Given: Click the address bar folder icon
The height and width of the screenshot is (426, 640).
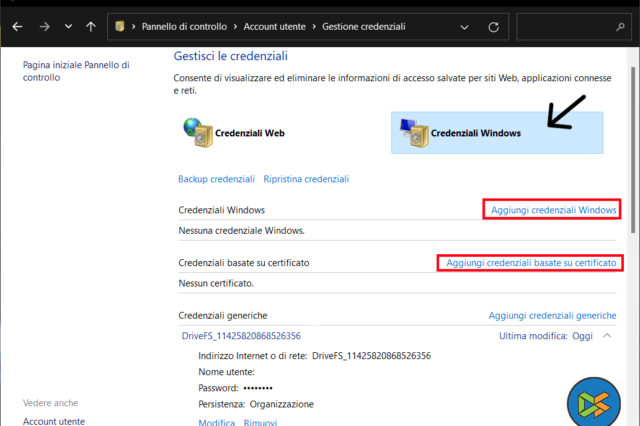Looking at the screenshot, I should pos(120,27).
